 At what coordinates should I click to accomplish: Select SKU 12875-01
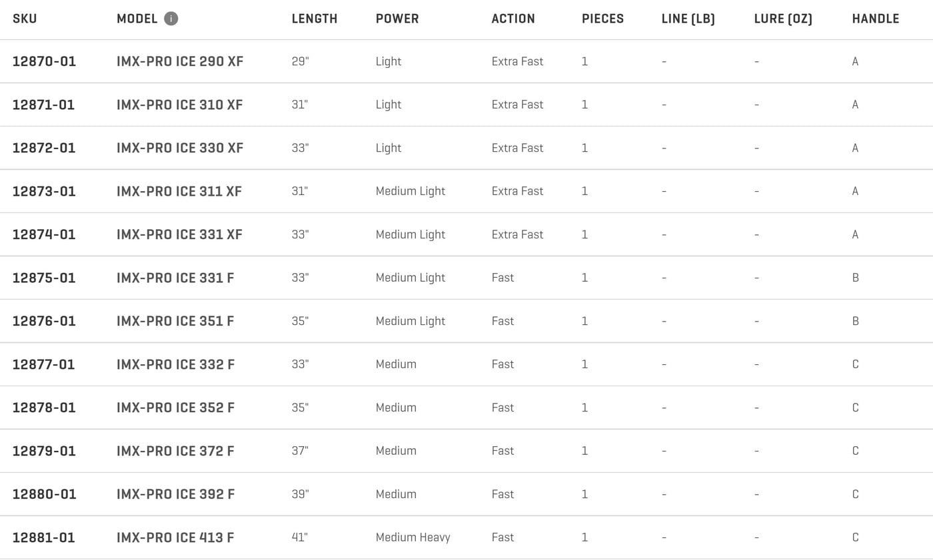point(44,278)
